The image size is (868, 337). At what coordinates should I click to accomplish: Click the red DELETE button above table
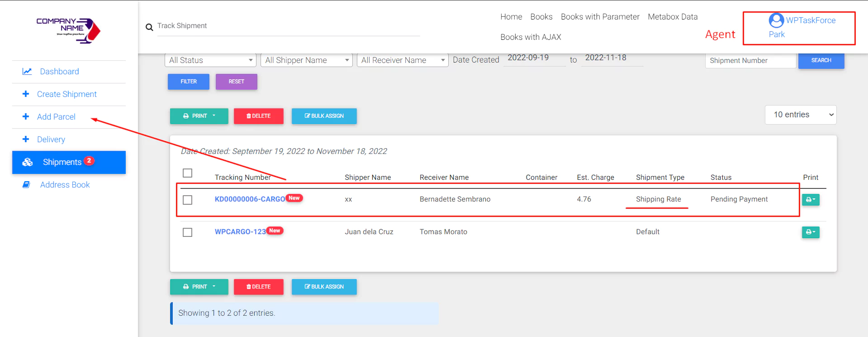258,116
